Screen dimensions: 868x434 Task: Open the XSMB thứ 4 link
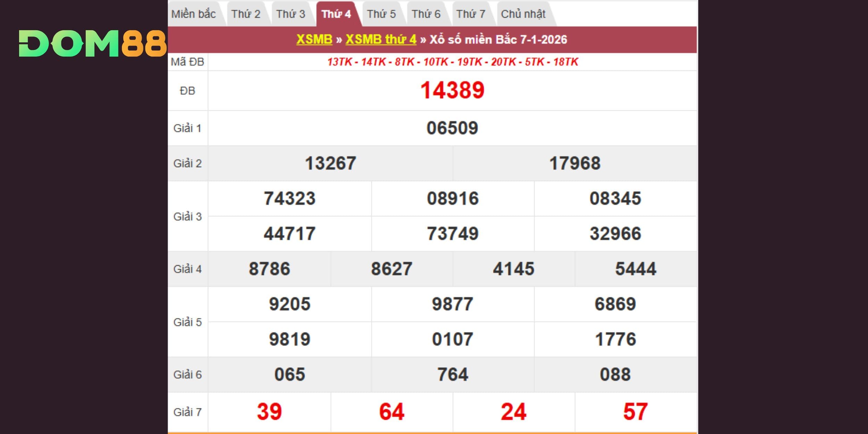click(x=381, y=39)
